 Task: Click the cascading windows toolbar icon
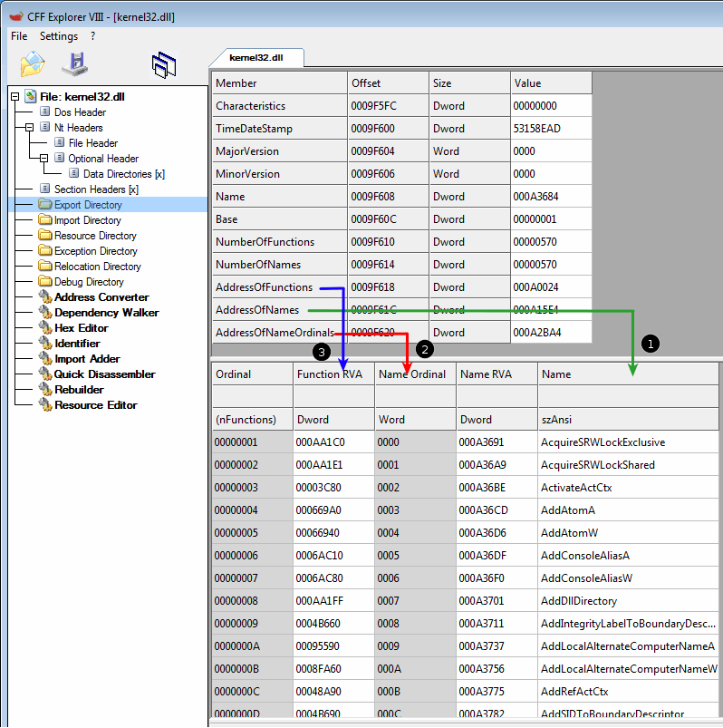[x=164, y=64]
